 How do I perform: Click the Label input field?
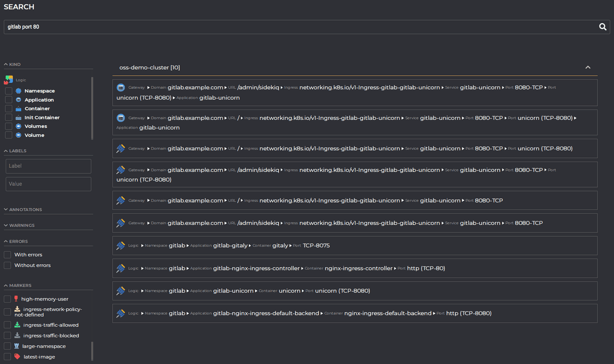tap(48, 166)
